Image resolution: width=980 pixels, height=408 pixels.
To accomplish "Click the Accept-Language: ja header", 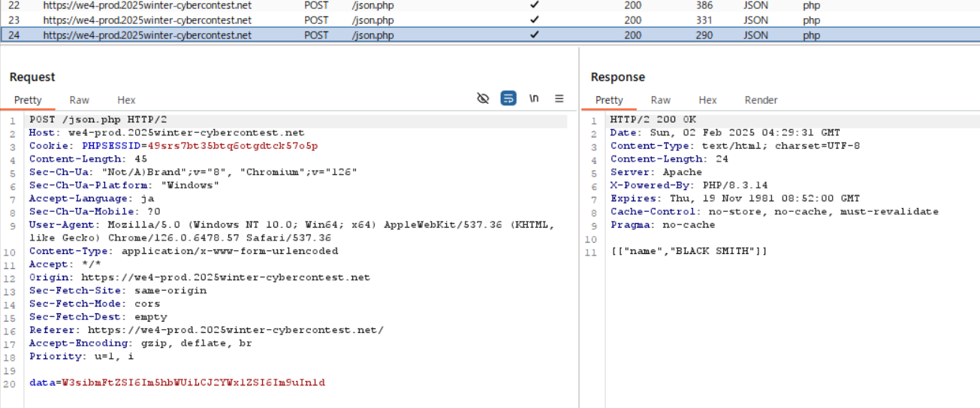I will (92, 198).
